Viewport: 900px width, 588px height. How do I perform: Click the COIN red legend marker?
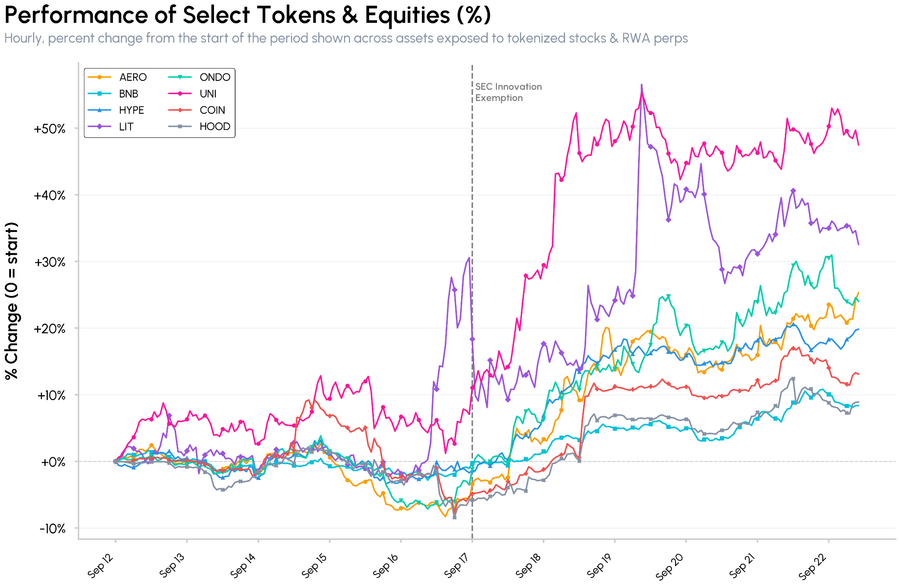180,110
